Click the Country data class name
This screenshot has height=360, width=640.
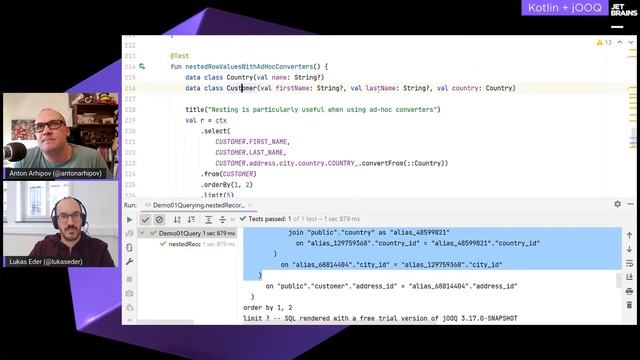240,77
